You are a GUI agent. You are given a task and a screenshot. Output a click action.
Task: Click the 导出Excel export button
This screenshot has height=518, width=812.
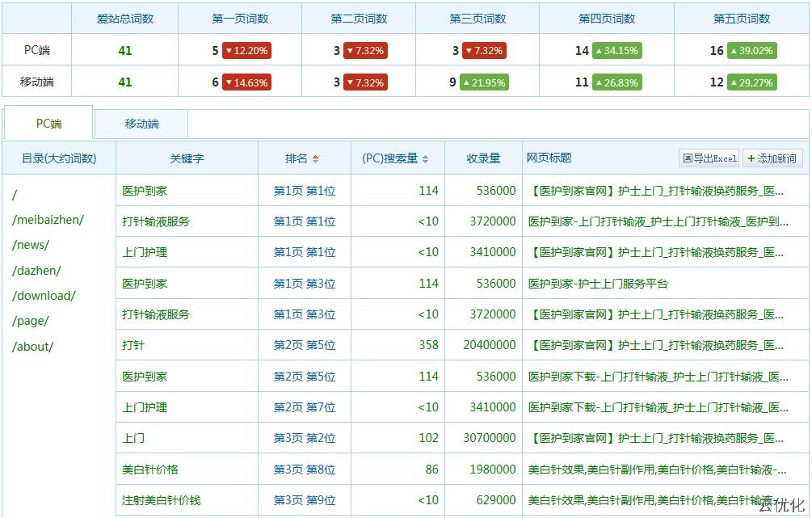tap(709, 158)
